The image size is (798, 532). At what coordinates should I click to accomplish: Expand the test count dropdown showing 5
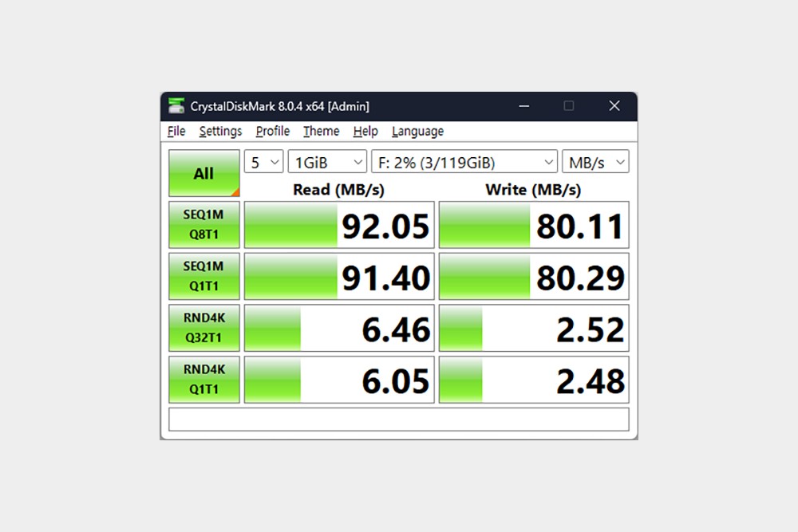coord(263,162)
